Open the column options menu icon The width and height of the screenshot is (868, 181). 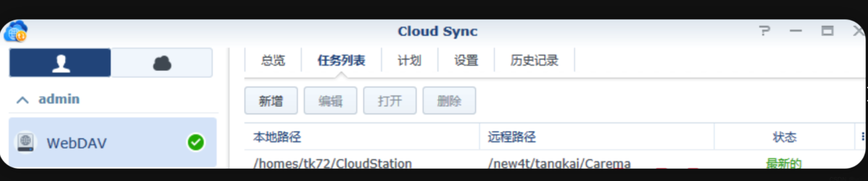click(x=863, y=137)
